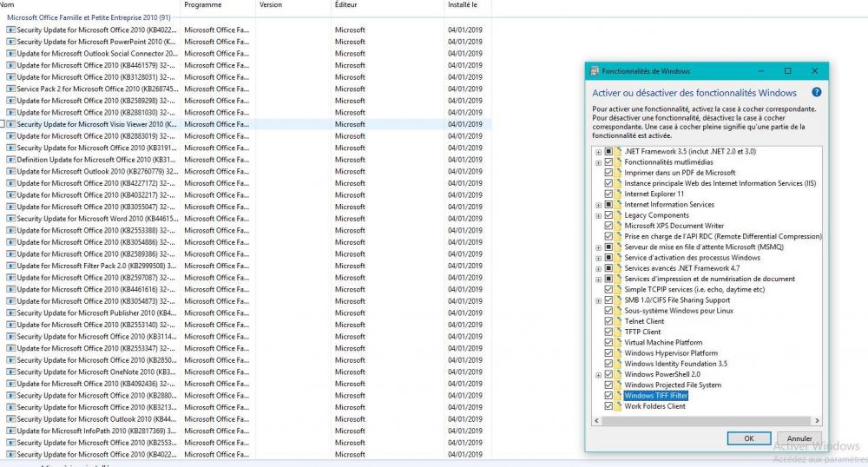Uncheck Windows Projected File System
This screenshot has width=868, height=467.
tap(609, 385)
